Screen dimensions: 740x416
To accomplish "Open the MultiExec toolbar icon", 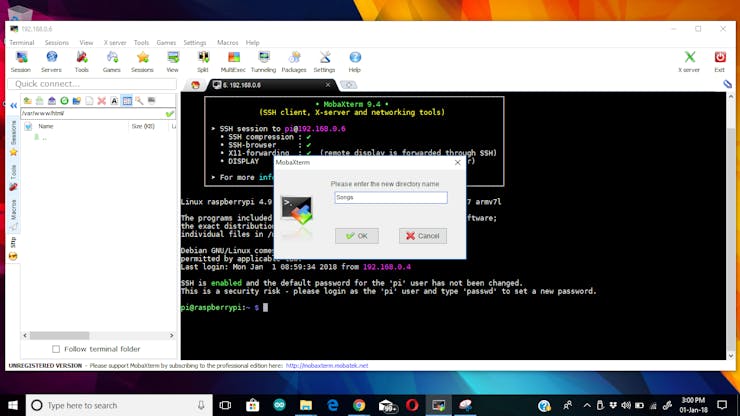I will pyautogui.click(x=233, y=62).
